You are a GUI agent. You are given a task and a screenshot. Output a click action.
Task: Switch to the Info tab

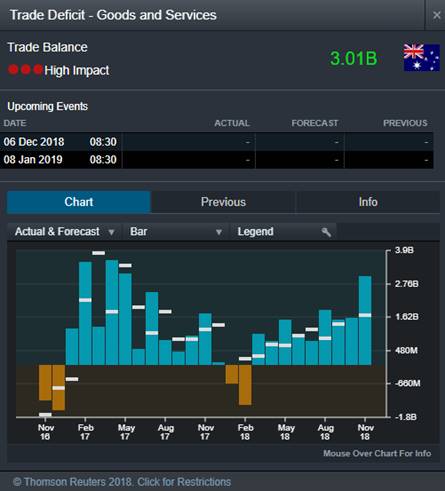pyautogui.click(x=368, y=202)
